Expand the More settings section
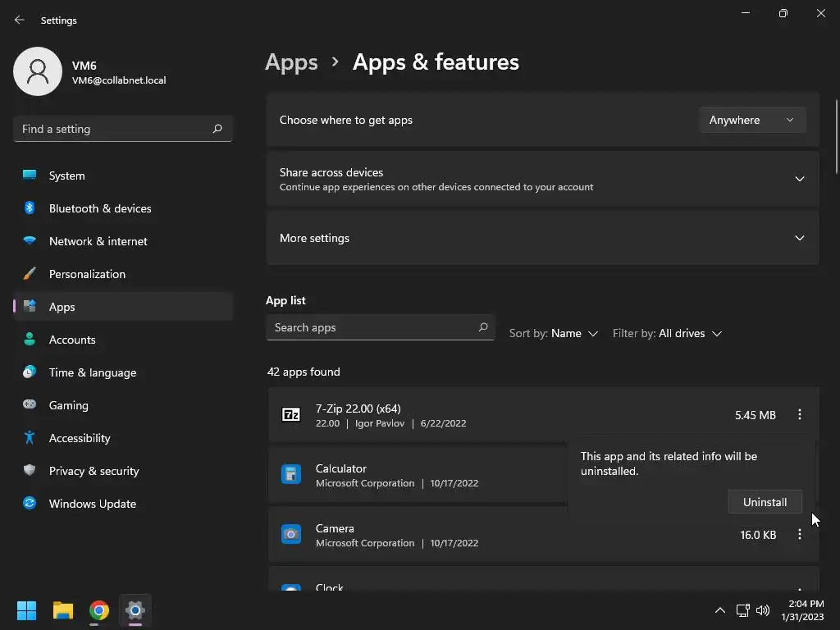 pyautogui.click(x=799, y=238)
